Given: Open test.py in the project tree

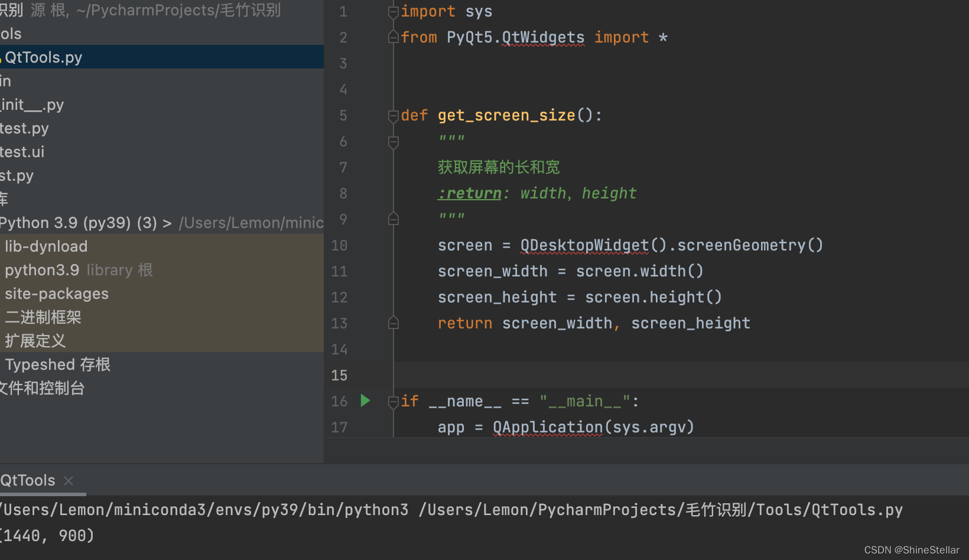Looking at the screenshot, I should (x=24, y=128).
